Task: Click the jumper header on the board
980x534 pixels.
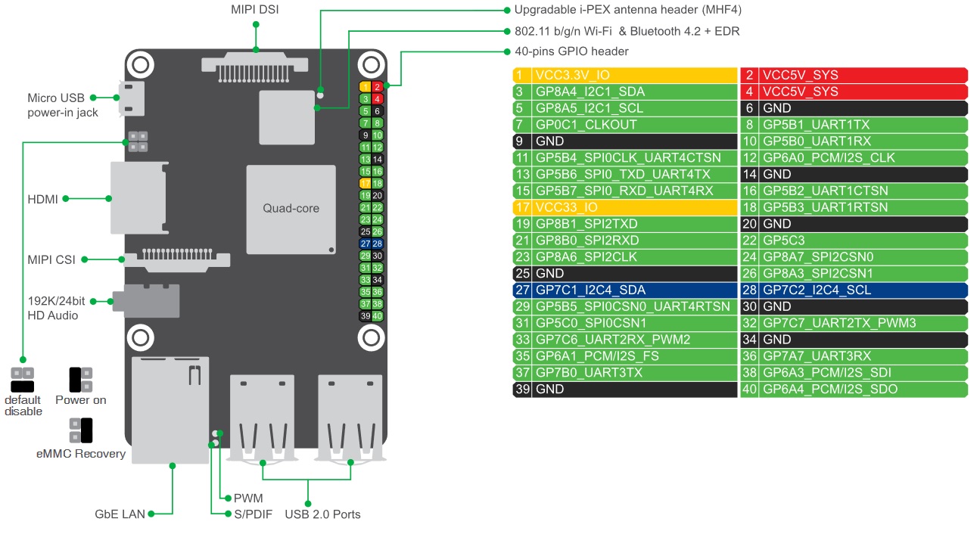Action: [x=138, y=141]
